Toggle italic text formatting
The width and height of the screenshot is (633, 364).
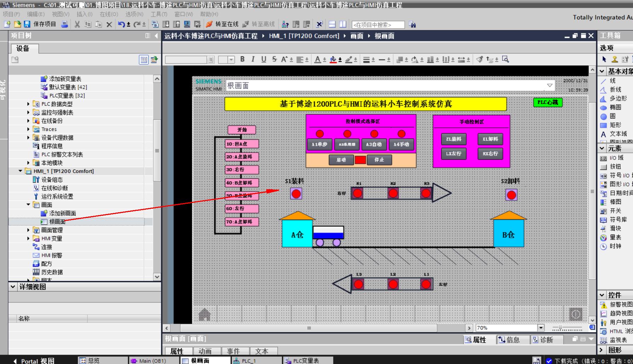click(x=253, y=59)
